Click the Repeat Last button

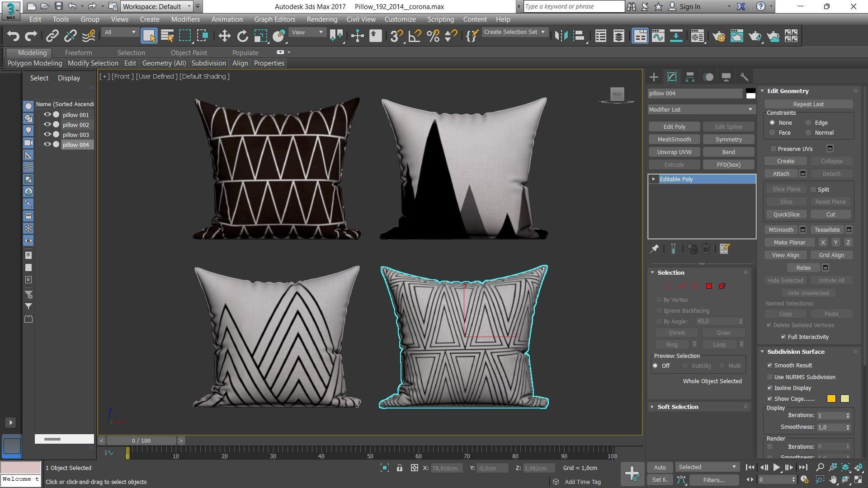[808, 104]
